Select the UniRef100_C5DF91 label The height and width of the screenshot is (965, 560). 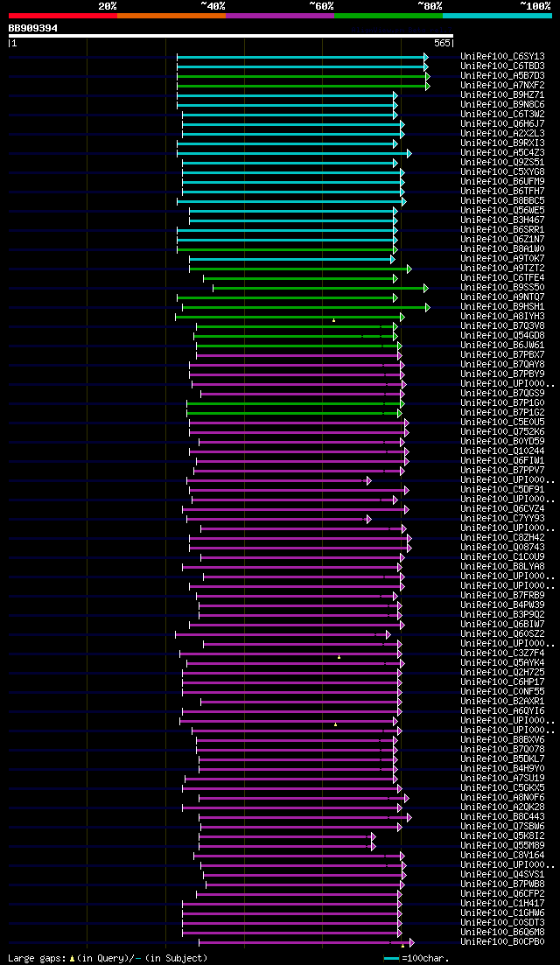(502, 490)
